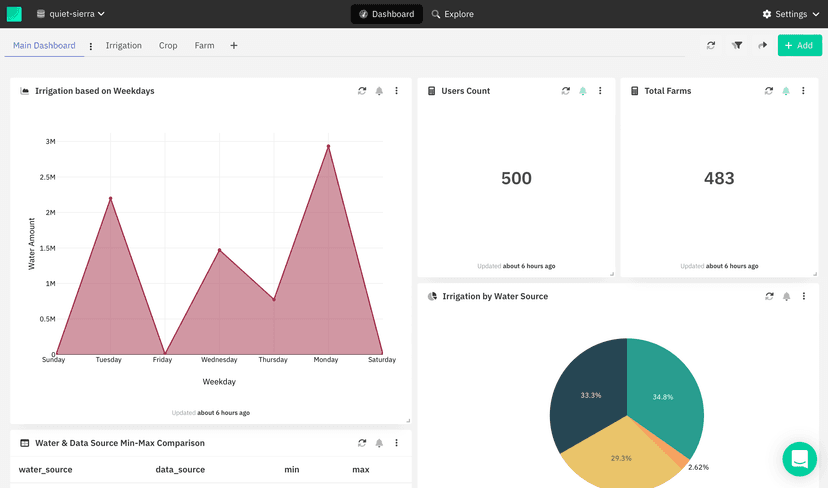The height and width of the screenshot is (488, 828).
Task: Switch to the Crop tab
Action: (x=168, y=45)
